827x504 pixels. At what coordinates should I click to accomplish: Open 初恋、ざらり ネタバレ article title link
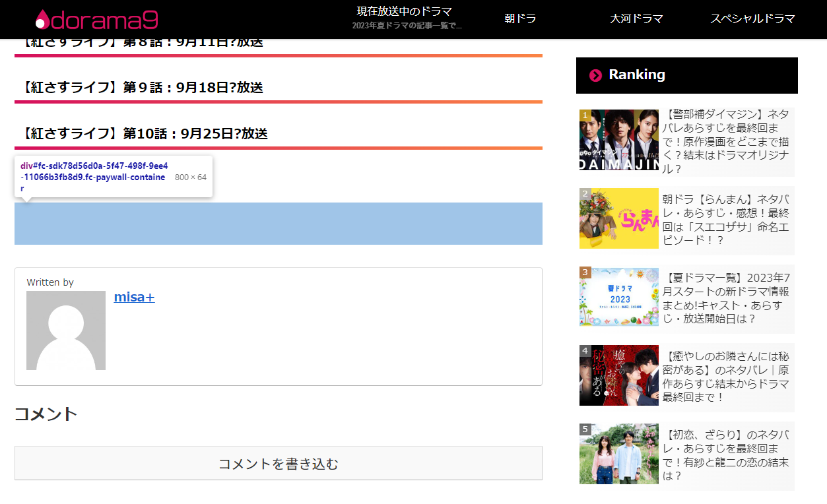pyautogui.click(x=726, y=455)
